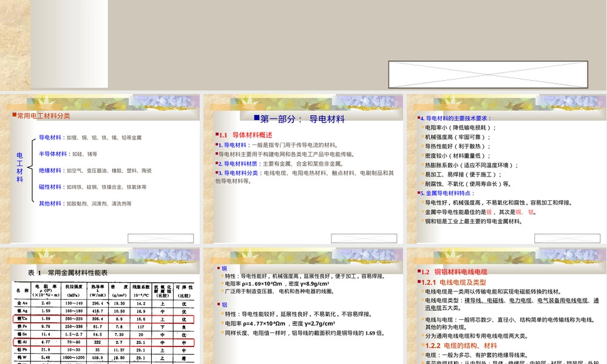607x364 pixels.
Task: Click the 绝缘材料 line with 变压器油
Action: (x=95, y=170)
